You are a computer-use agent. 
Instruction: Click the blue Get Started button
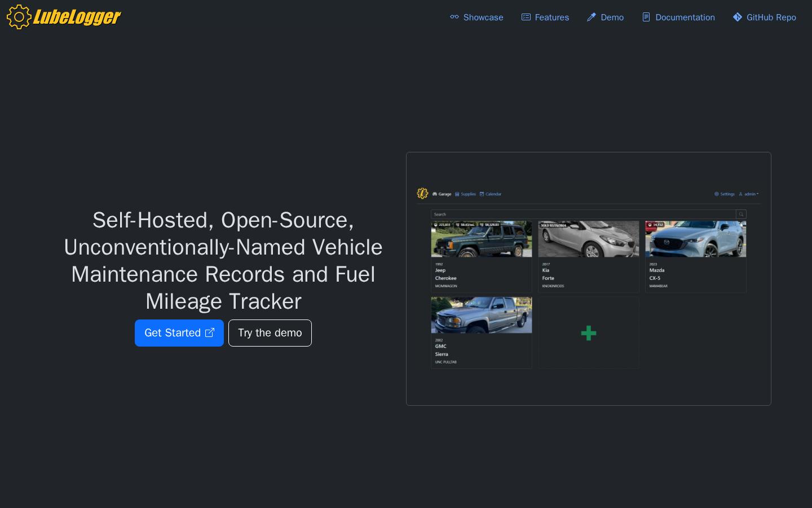(x=179, y=333)
